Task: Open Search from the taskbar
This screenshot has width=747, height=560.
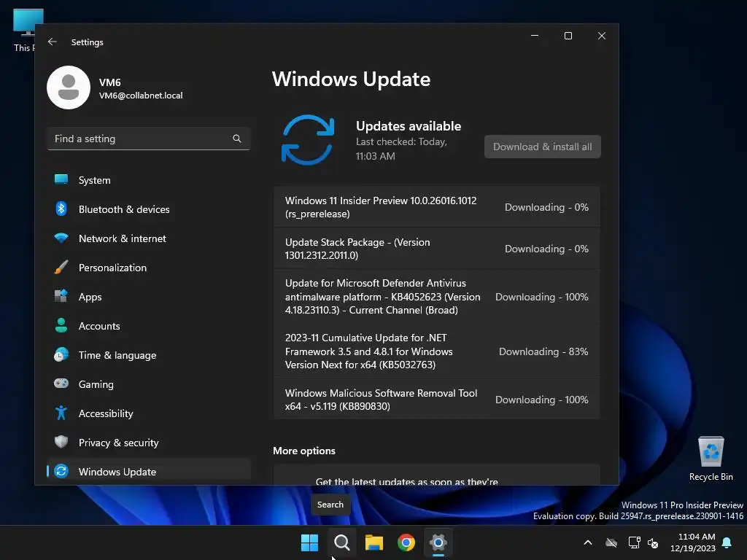Action: (x=342, y=542)
